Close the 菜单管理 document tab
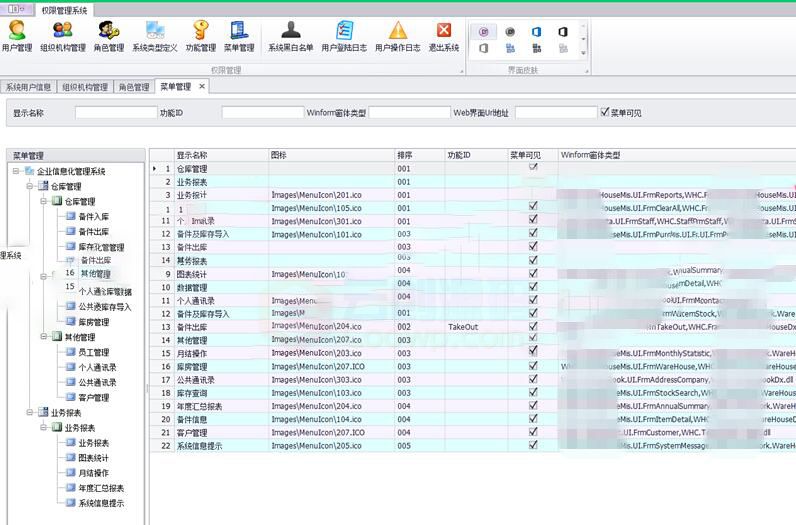The image size is (796, 525). 202,86
